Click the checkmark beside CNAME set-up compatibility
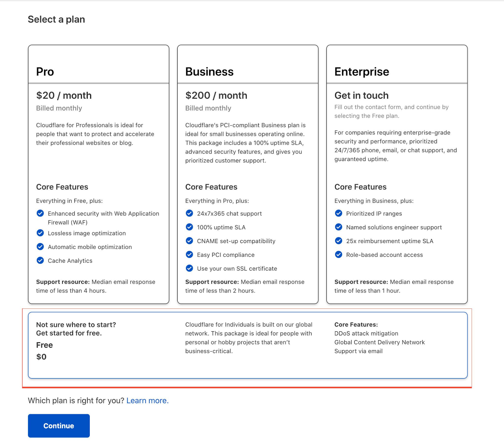 coord(189,241)
